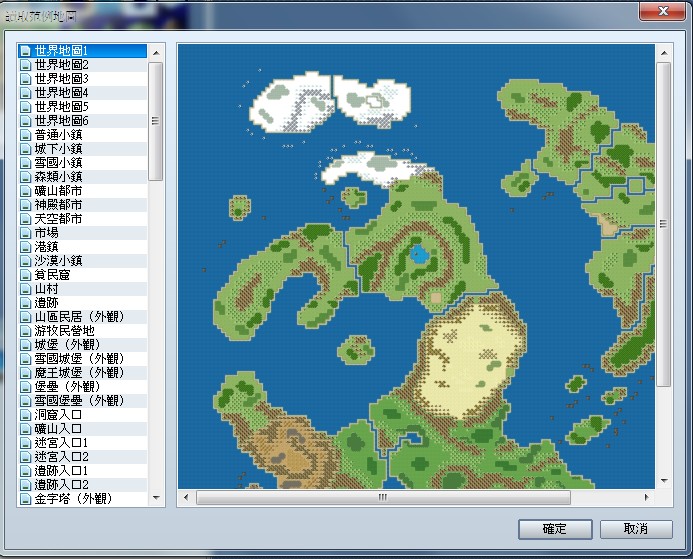Choose 游牧民營地 map
This screenshot has height=559, width=693.
pos(83,331)
